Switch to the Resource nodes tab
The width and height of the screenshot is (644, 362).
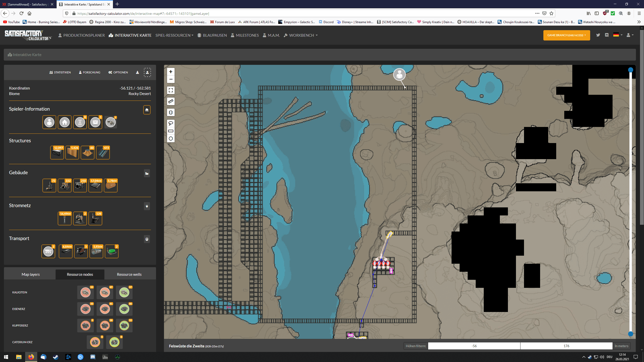tap(80, 274)
